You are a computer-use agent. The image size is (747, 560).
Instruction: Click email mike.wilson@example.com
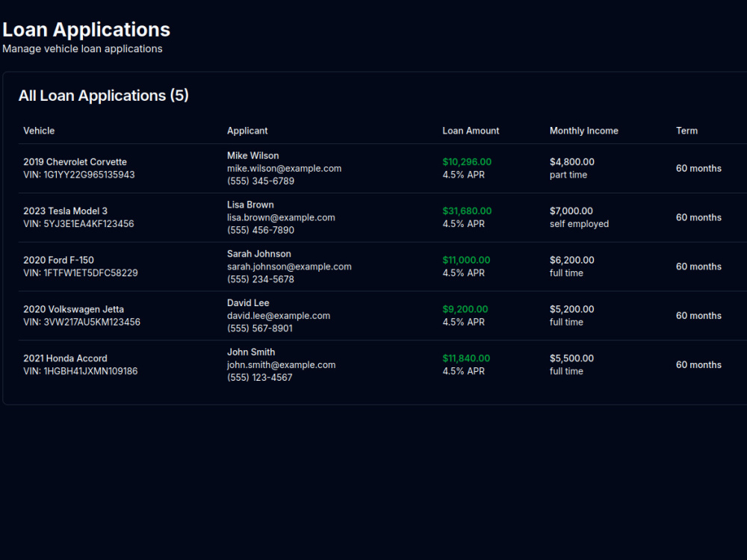285,169
